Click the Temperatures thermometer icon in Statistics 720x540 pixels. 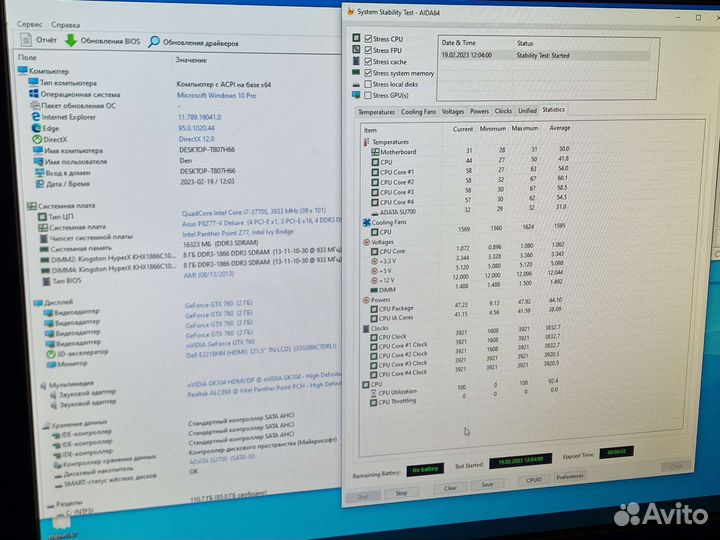coord(366,142)
